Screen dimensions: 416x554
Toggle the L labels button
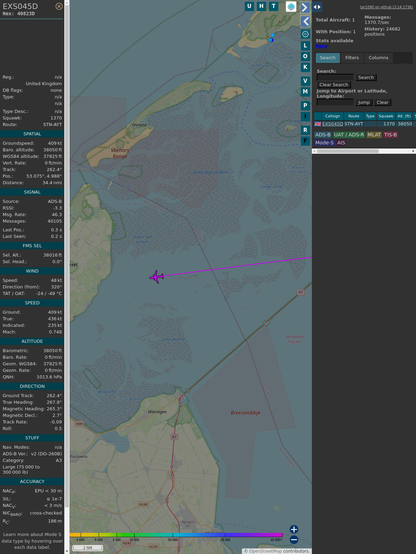pyautogui.click(x=305, y=46)
